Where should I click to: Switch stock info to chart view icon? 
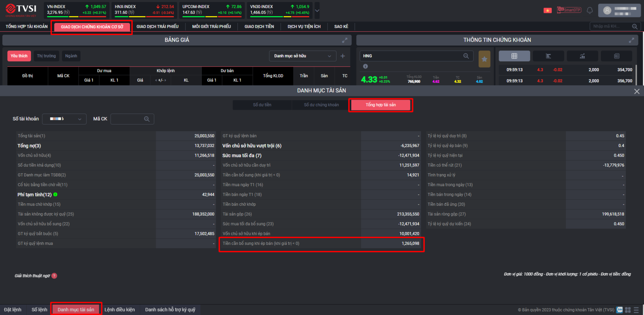pyautogui.click(x=582, y=56)
